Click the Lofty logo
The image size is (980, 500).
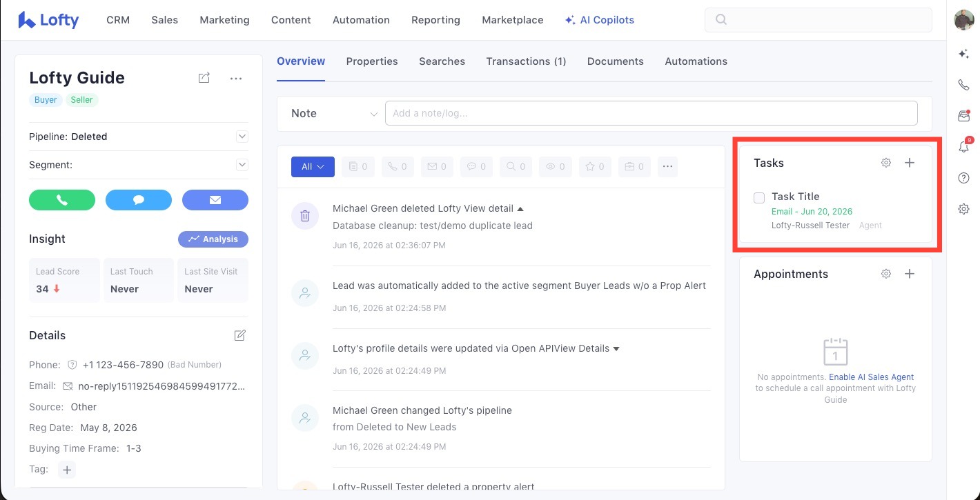point(48,20)
